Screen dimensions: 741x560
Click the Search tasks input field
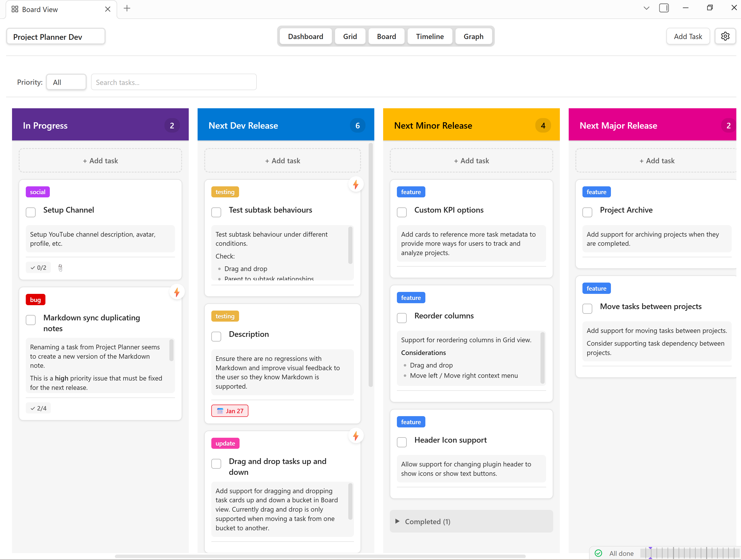pos(174,82)
